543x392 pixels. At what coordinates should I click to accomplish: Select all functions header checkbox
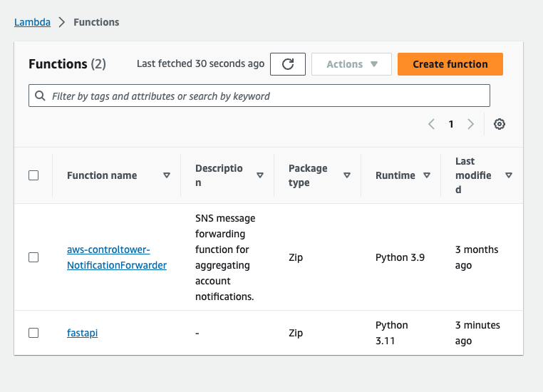33,175
